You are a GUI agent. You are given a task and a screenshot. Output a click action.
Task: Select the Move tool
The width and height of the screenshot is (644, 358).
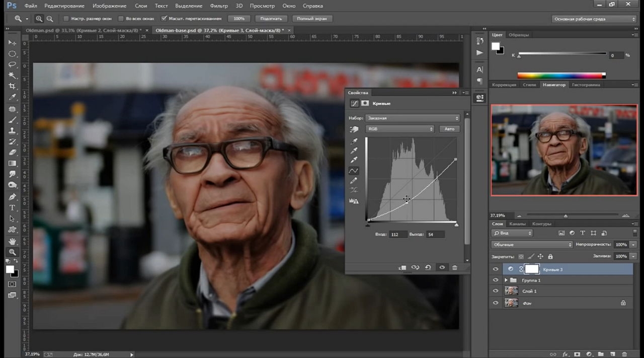point(13,43)
